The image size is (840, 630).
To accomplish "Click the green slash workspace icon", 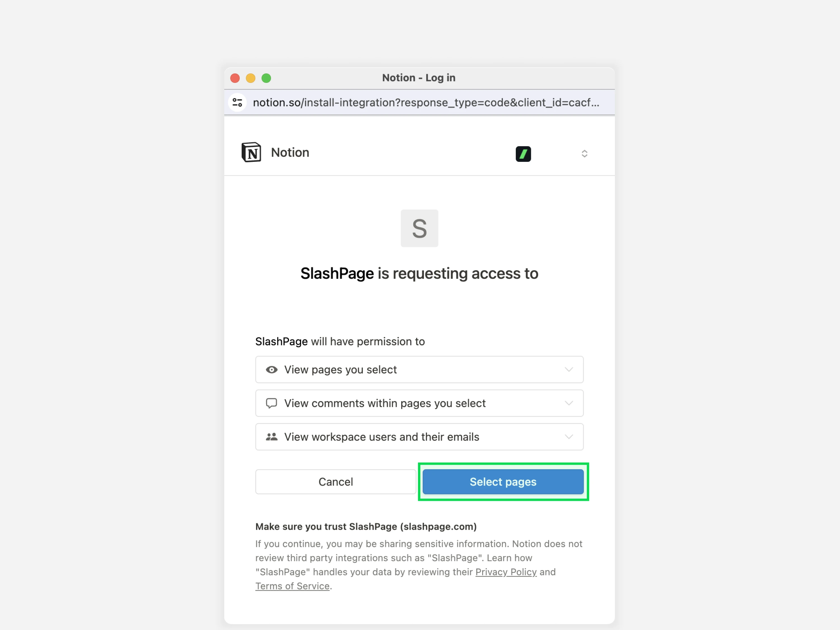I will pos(523,154).
